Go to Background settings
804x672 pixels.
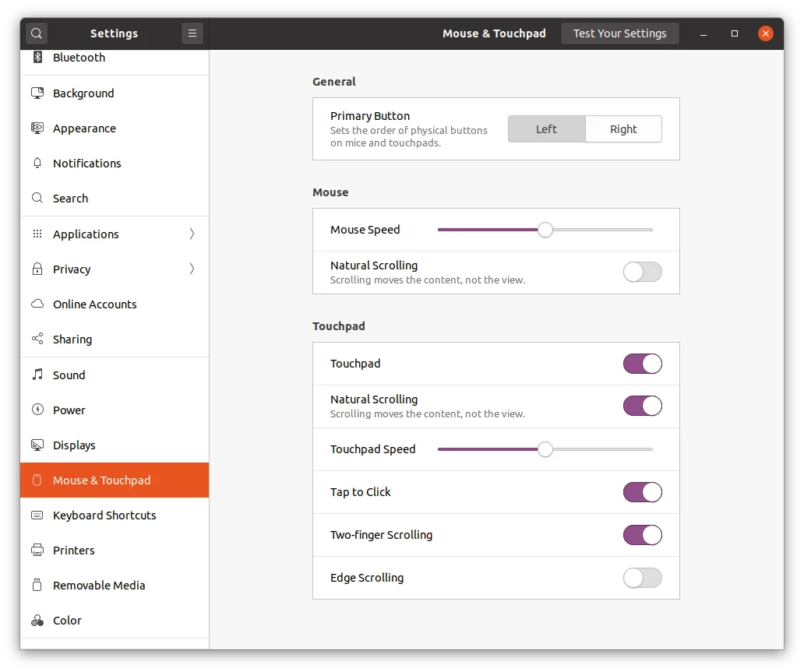click(115, 93)
